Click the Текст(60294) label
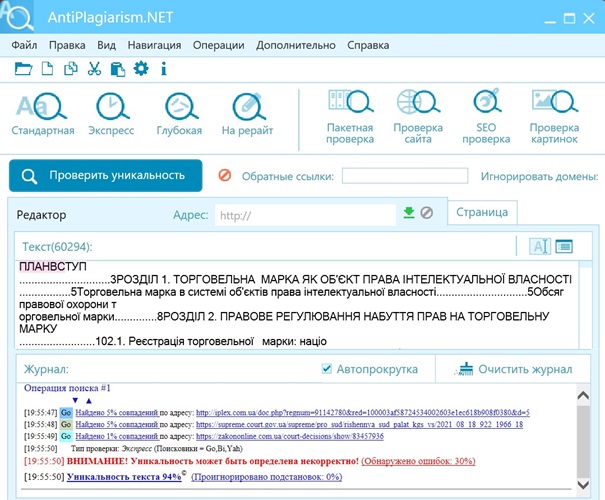This screenshot has height=500, width=605. click(57, 247)
